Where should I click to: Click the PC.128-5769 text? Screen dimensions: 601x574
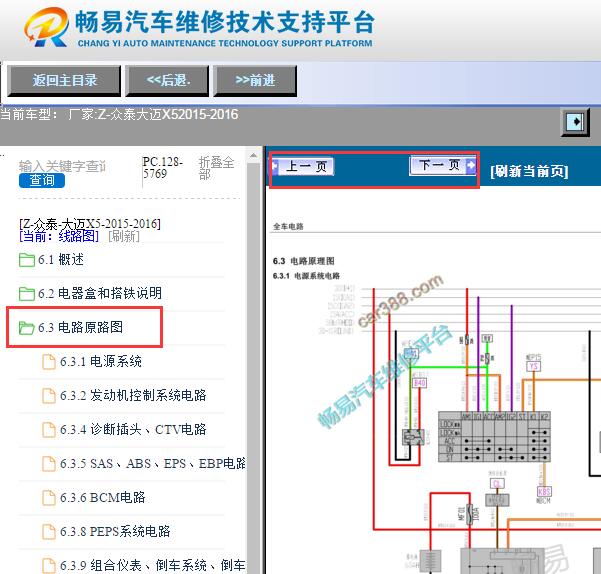click(x=163, y=167)
